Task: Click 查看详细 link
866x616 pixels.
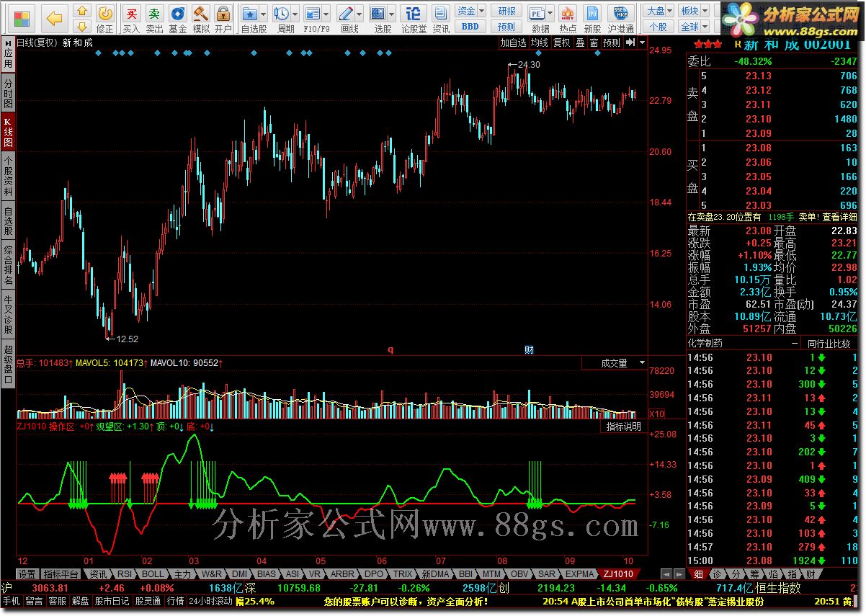Action: click(x=841, y=217)
